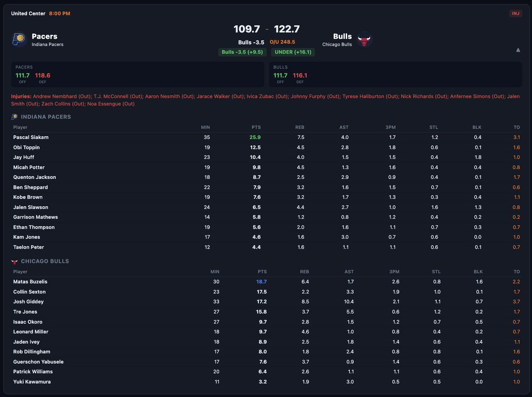Screen dimensions: 532x397
Task: Select player Ethan Thompson
Action: [34, 227]
